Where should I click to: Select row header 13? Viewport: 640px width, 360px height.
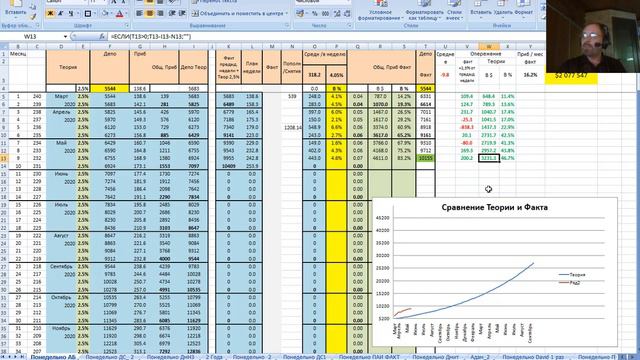point(4,158)
